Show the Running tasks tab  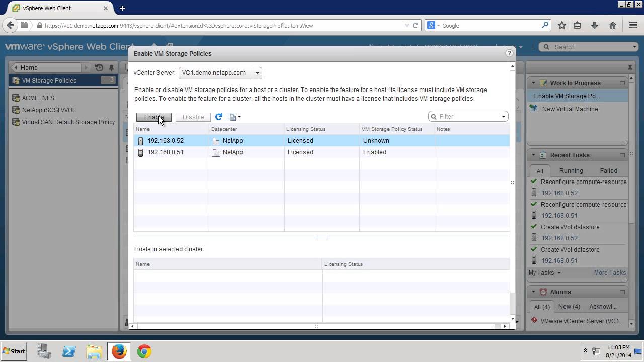(x=571, y=171)
